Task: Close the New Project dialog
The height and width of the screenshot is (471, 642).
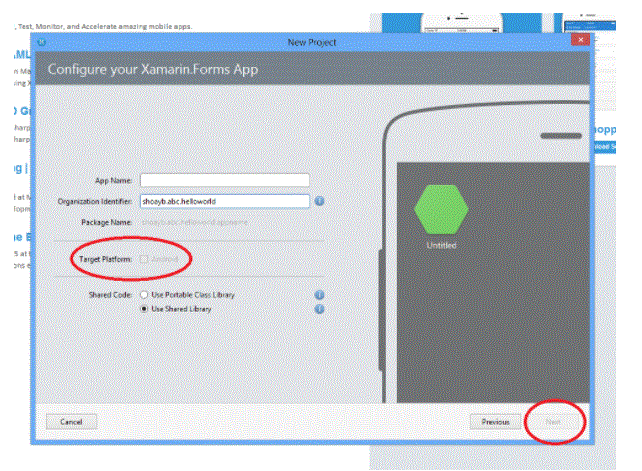Action: tap(581, 40)
